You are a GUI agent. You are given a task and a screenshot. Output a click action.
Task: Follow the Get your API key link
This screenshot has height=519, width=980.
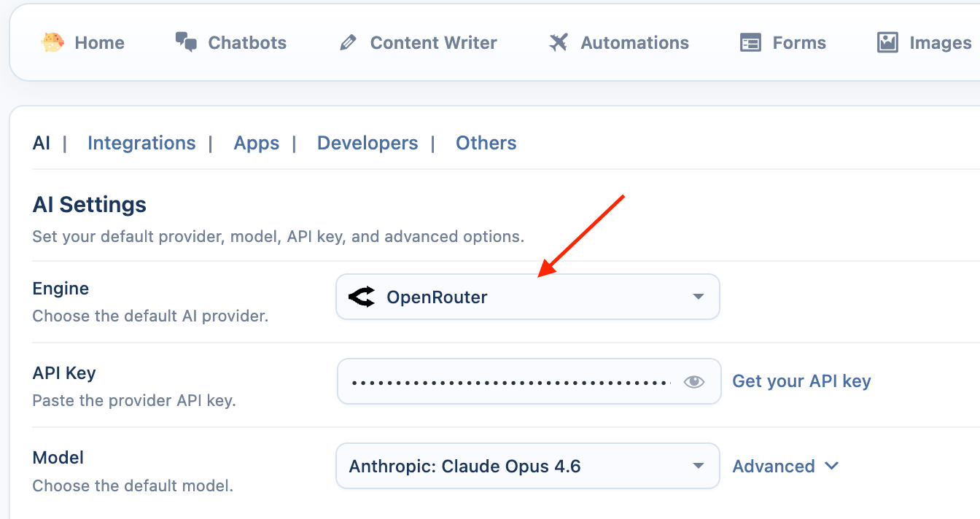pyautogui.click(x=801, y=381)
